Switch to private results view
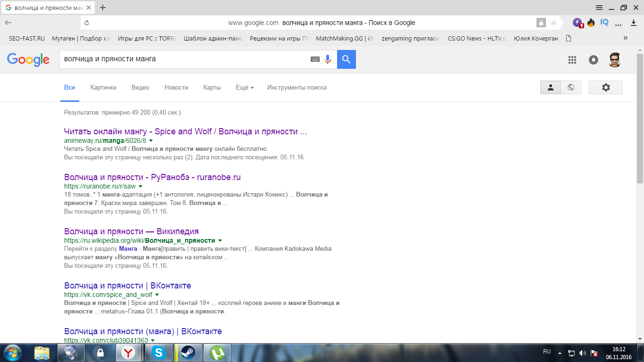 coord(550,87)
